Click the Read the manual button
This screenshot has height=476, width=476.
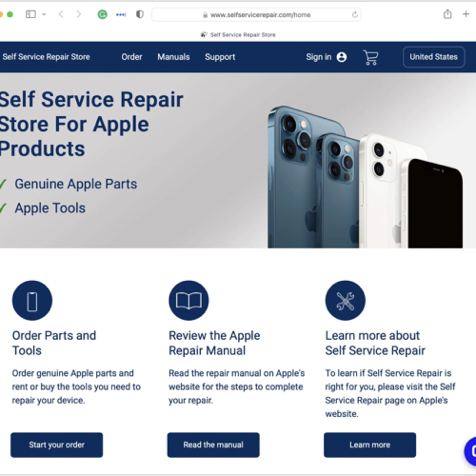pos(213,445)
